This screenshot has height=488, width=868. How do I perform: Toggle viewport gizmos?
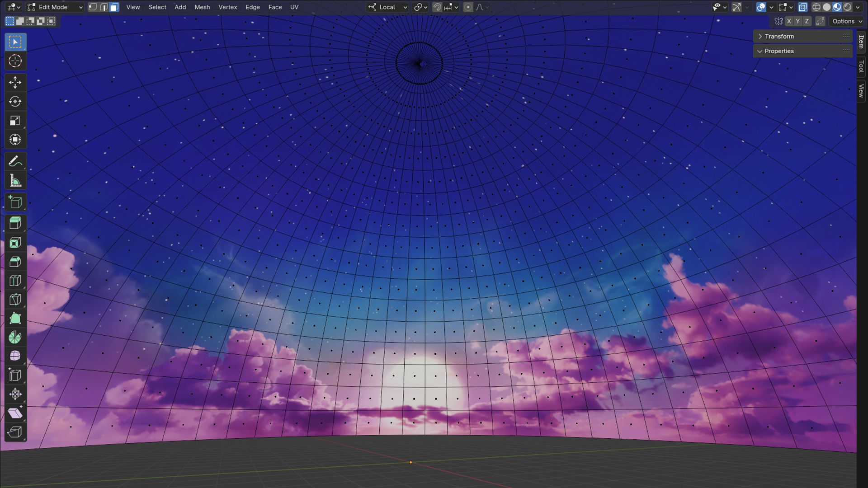pos(737,7)
